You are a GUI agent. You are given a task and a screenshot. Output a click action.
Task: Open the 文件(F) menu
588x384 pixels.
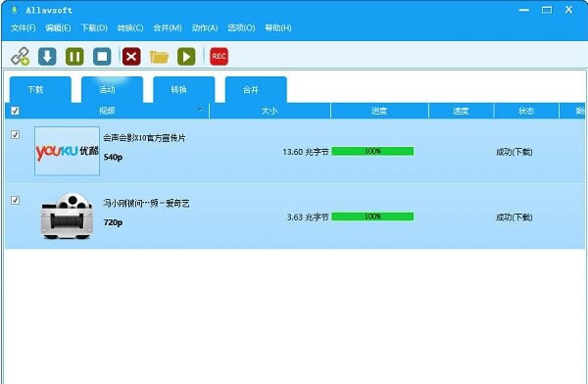tap(23, 28)
